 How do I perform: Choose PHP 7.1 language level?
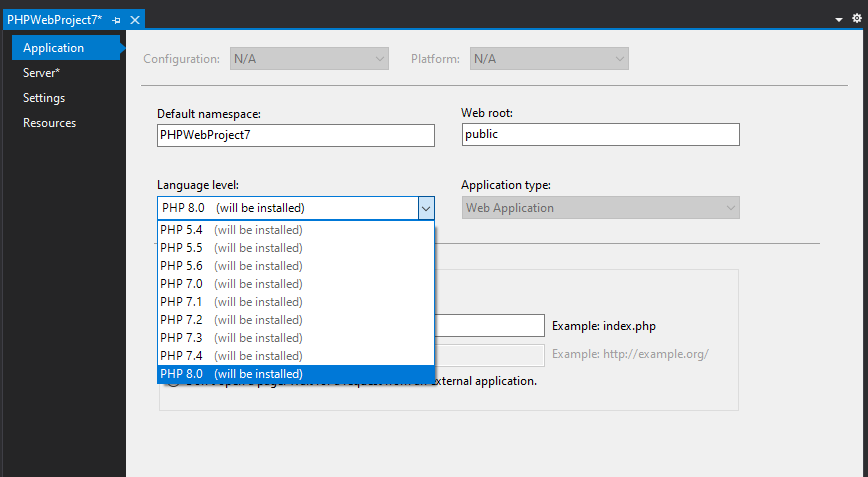(296, 302)
